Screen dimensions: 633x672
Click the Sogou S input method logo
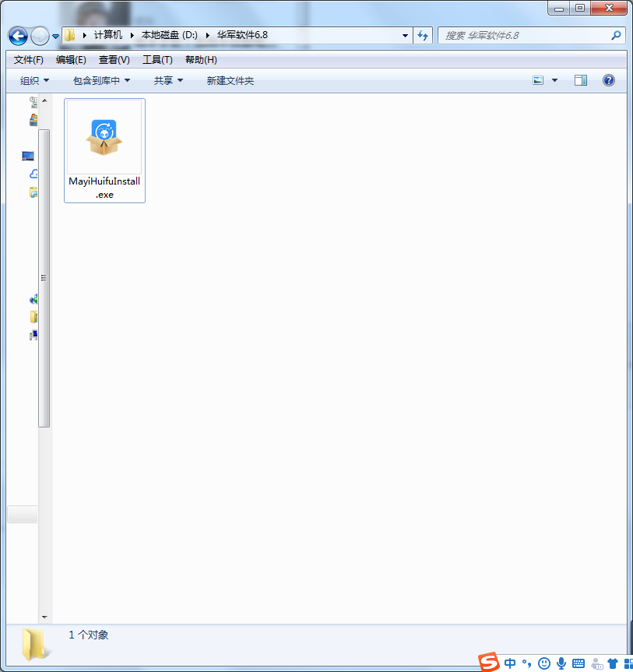point(489,663)
